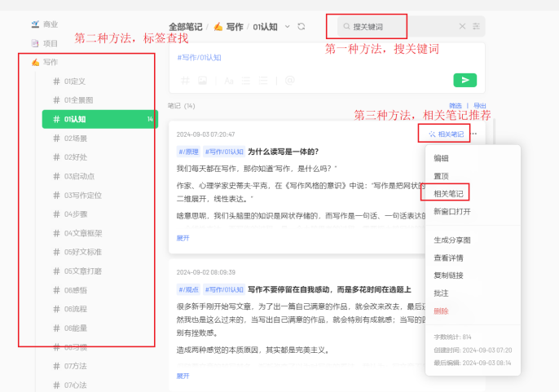Select the 写作 sidebar category

(x=45, y=62)
